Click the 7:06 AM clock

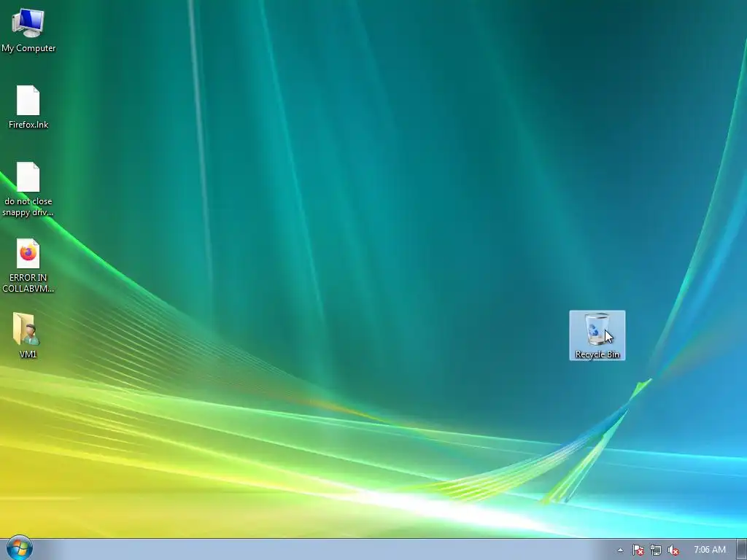[709, 550]
